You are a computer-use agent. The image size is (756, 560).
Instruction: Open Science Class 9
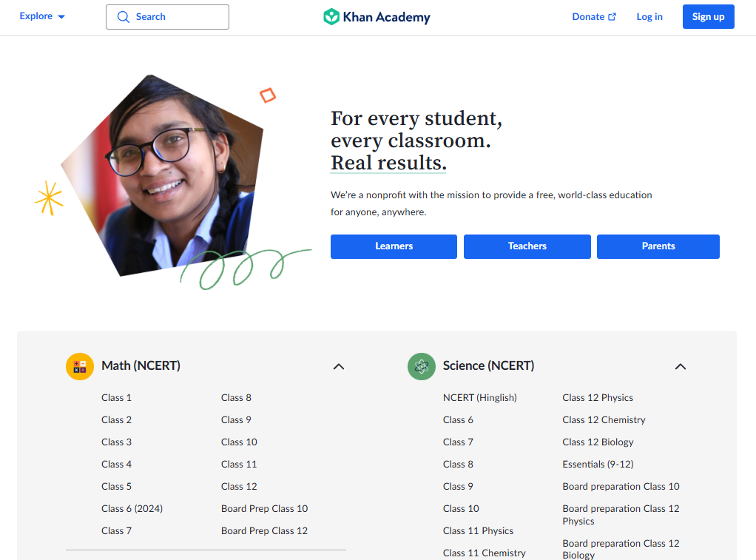tap(458, 486)
